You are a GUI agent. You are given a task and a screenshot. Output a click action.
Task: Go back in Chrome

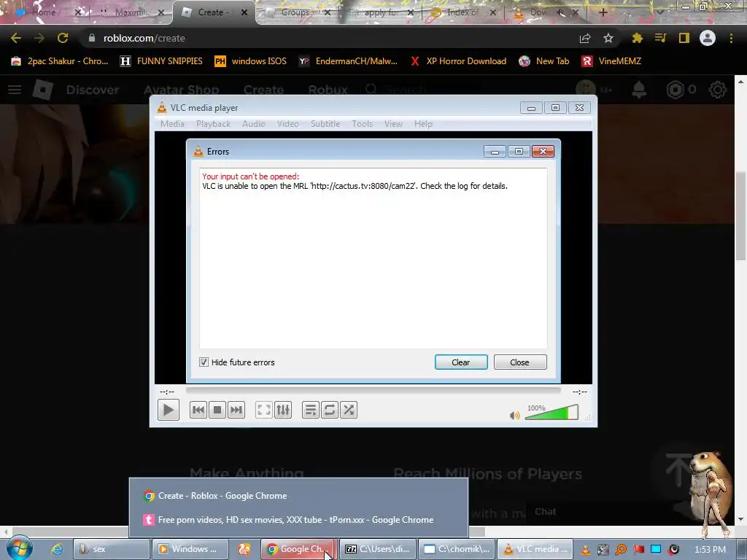tap(16, 38)
